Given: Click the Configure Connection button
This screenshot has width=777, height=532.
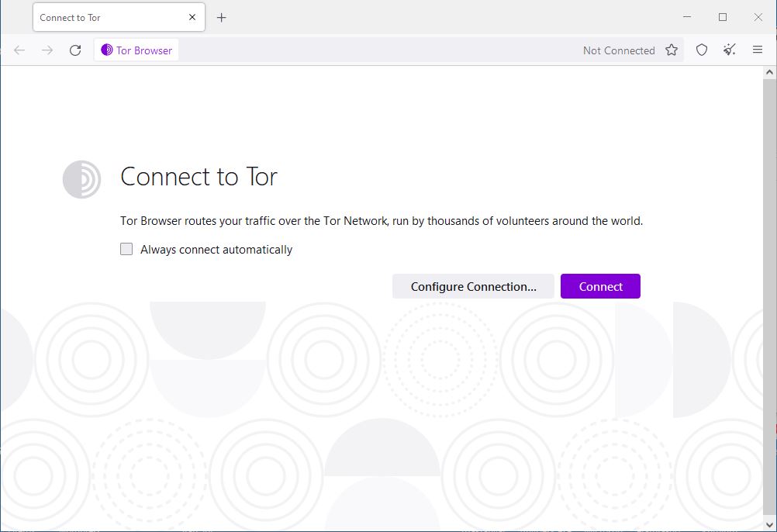Looking at the screenshot, I should point(473,286).
